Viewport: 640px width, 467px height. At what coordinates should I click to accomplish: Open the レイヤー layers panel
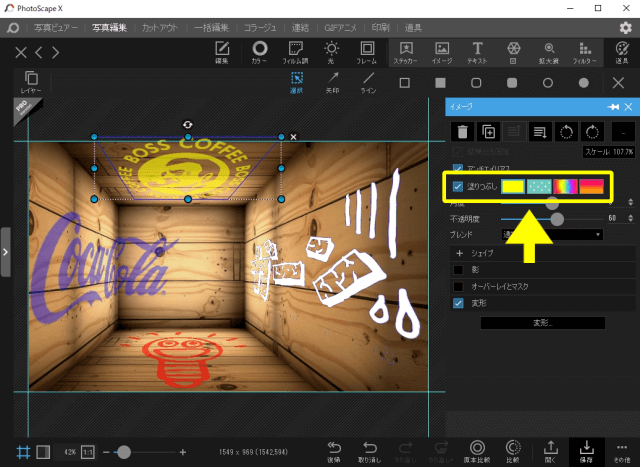[x=31, y=82]
